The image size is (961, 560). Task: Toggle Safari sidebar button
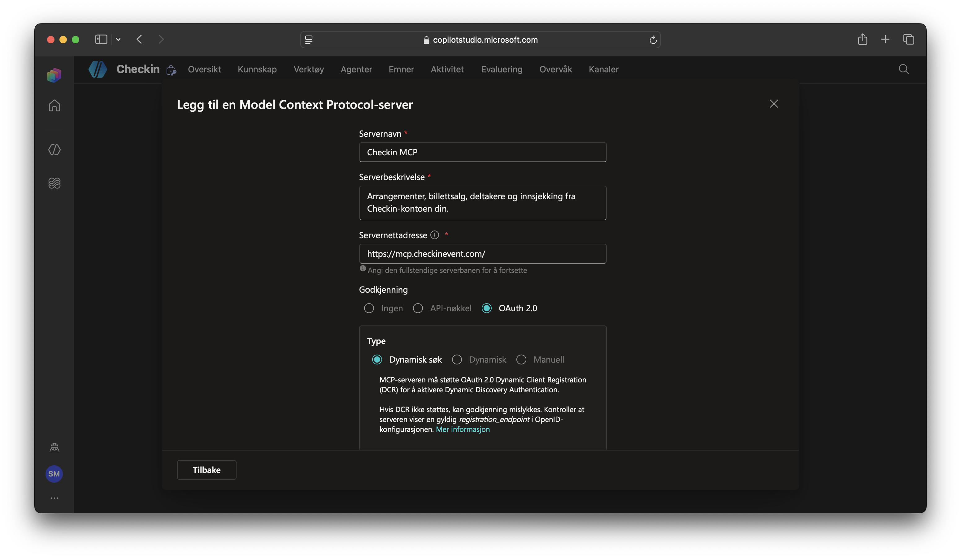[x=101, y=39]
